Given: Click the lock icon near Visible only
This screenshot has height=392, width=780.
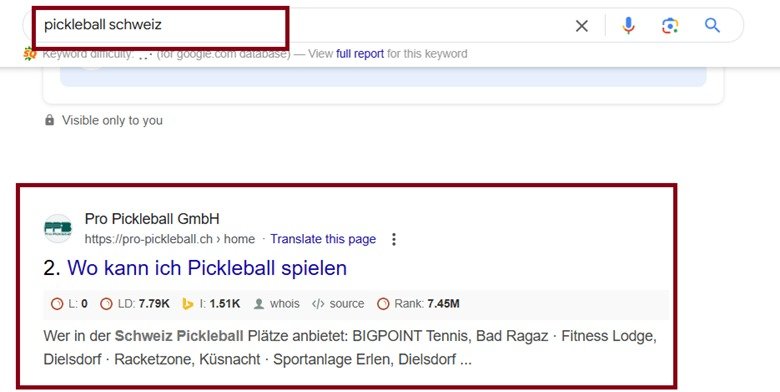Looking at the screenshot, I should pyautogui.click(x=49, y=120).
